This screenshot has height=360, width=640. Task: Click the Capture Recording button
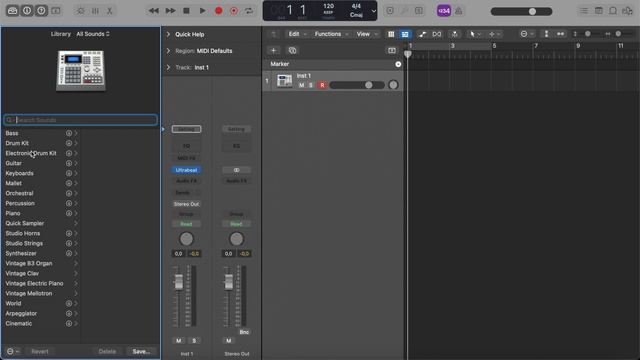coord(234,11)
